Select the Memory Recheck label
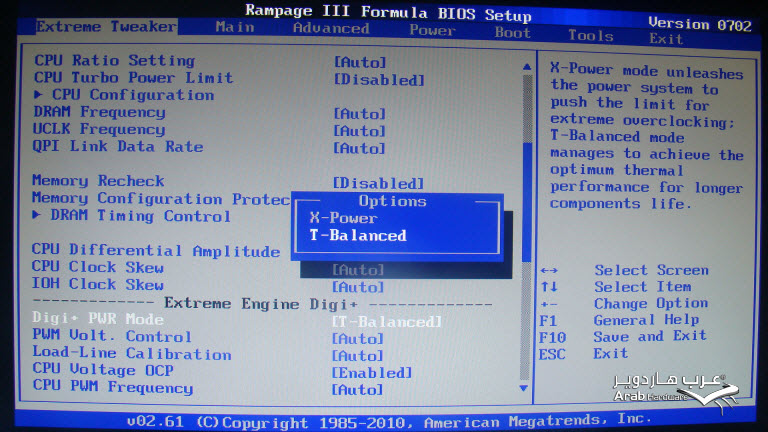This screenshot has width=768, height=432. [x=98, y=180]
